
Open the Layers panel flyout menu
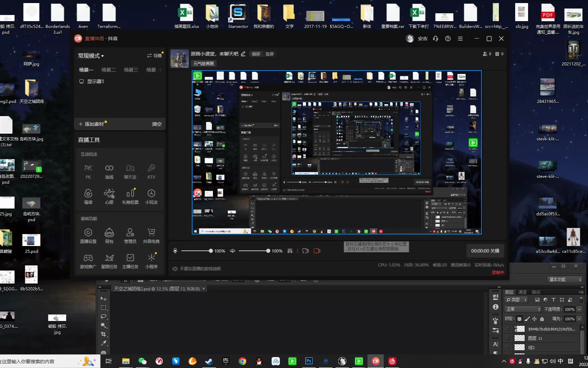click(581, 292)
